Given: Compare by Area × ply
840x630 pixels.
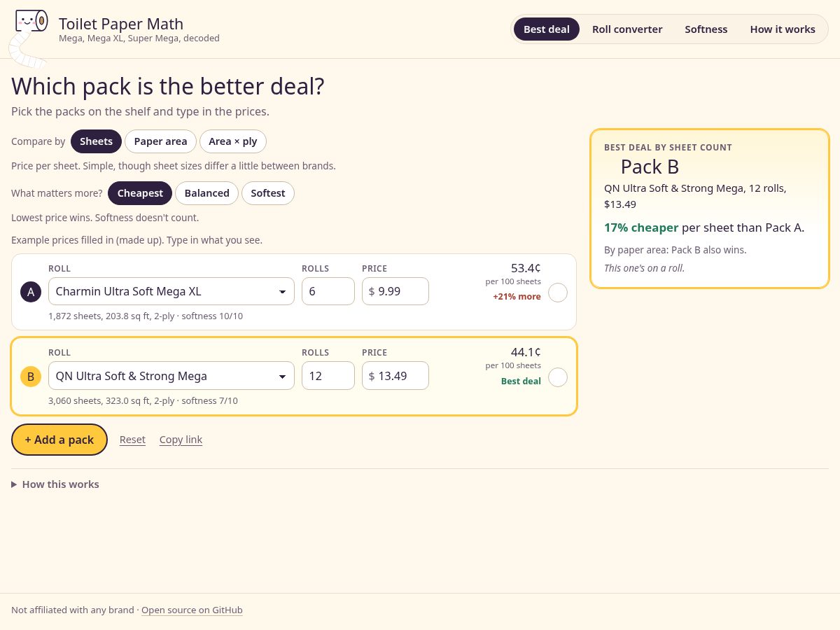Looking at the screenshot, I should click(x=233, y=141).
